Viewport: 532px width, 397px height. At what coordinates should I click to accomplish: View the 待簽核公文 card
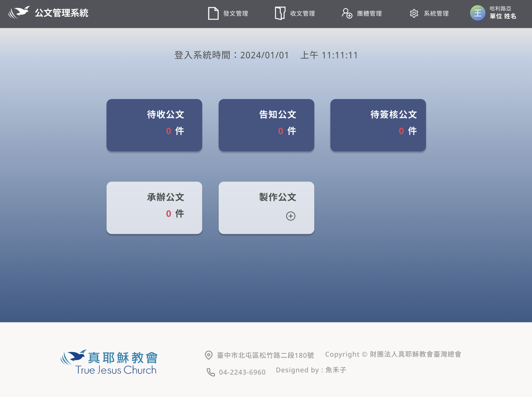(378, 125)
